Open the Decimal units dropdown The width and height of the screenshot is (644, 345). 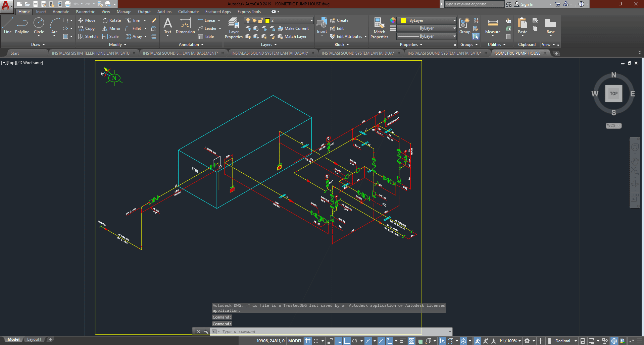(566, 341)
